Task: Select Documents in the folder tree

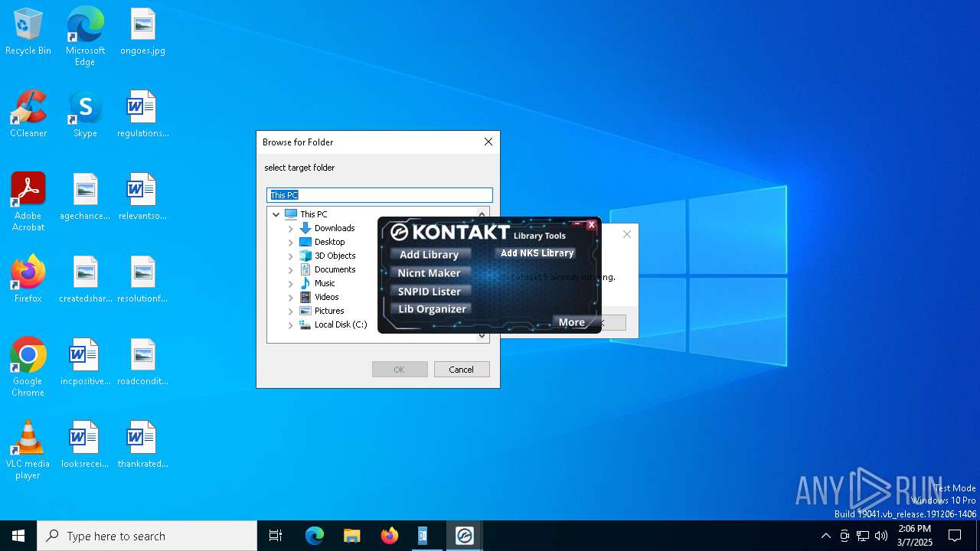Action: tap(335, 269)
